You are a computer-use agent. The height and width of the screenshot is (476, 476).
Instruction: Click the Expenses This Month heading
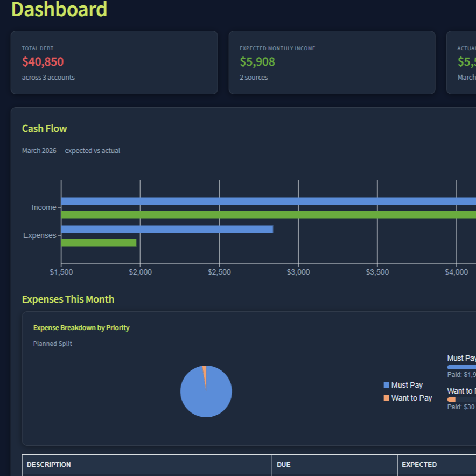(68, 299)
